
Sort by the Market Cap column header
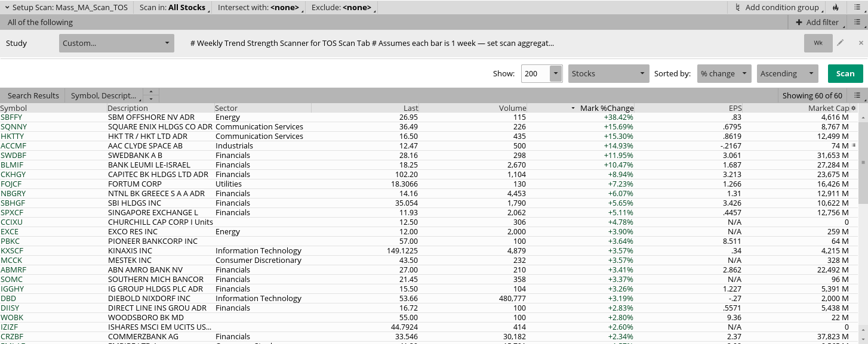796,108
